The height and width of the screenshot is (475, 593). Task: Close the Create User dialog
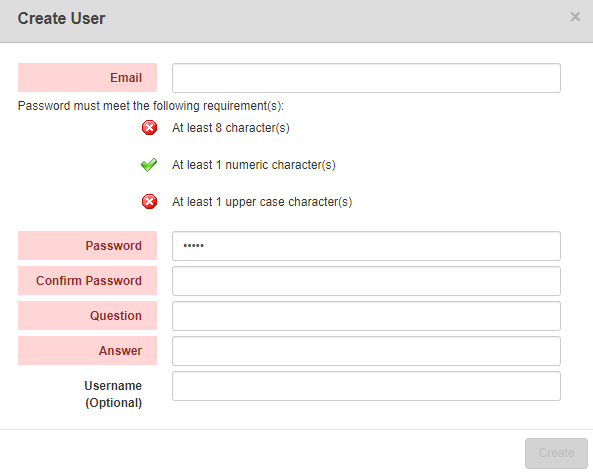click(x=575, y=17)
